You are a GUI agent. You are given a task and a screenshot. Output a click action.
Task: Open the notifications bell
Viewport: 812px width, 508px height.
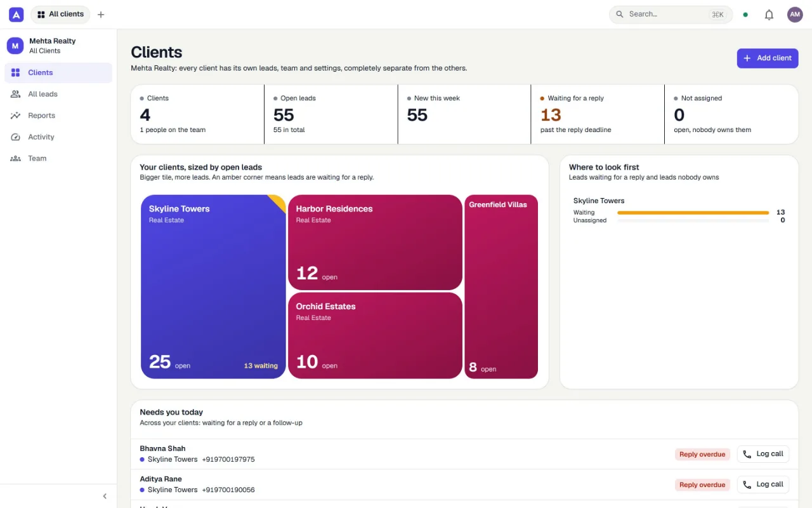click(x=769, y=15)
